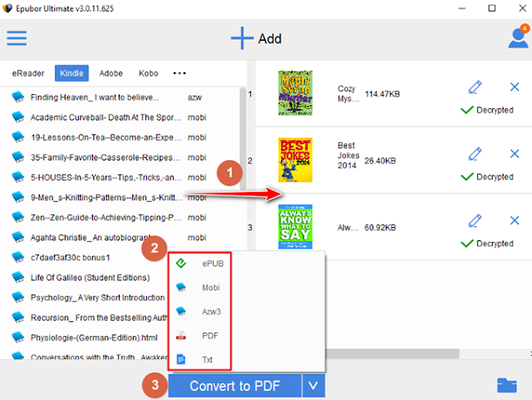
Task: Click book icon beside Recursion
Action: tap(18, 318)
